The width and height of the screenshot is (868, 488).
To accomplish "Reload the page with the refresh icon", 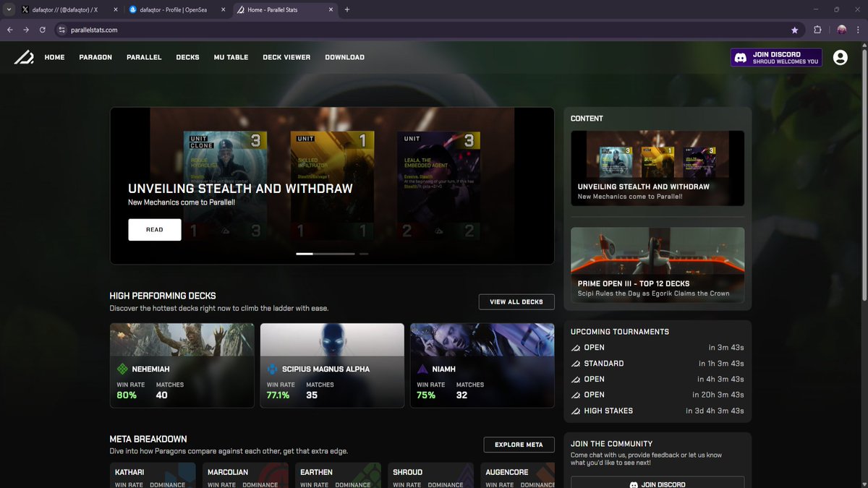I will 43,30.
